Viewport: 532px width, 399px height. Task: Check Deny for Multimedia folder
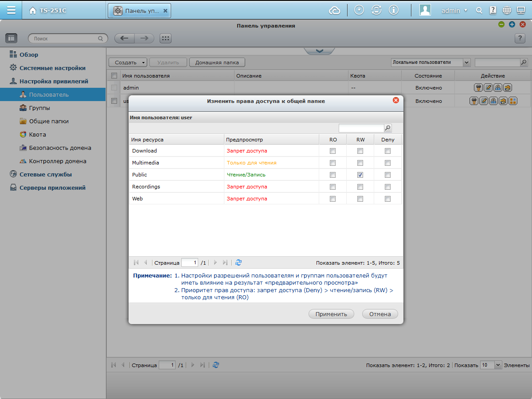pyautogui.click(x=388, y=163)
